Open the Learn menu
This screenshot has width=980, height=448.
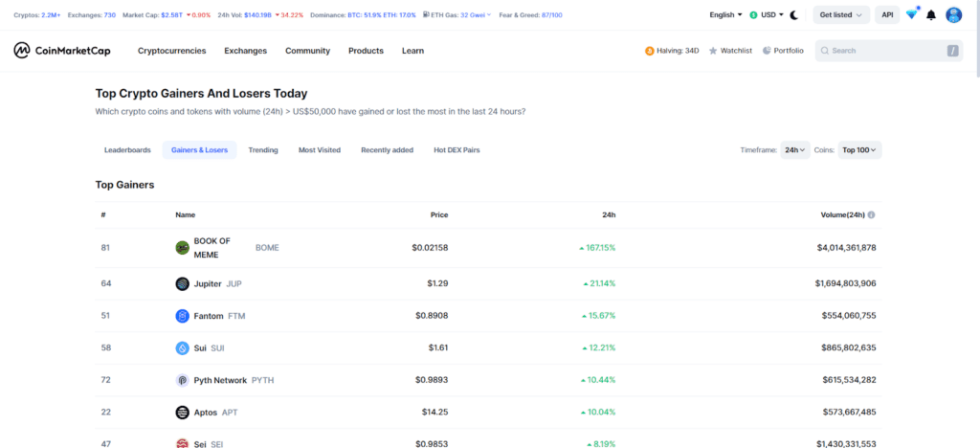click(412, 51)
